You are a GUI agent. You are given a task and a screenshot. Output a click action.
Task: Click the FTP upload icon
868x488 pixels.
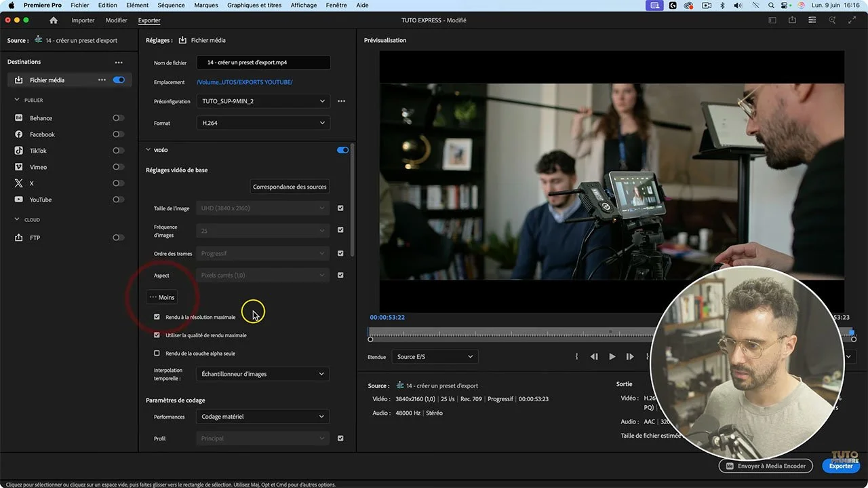(19, 238)
